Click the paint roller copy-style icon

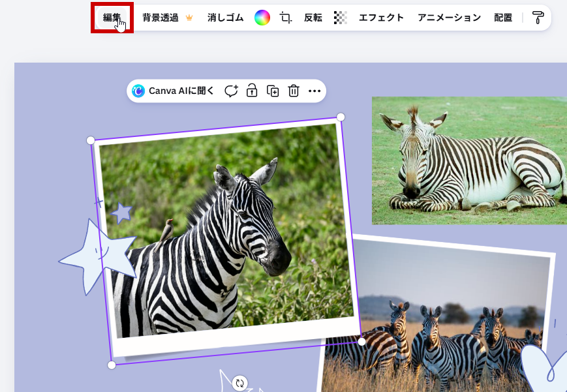pos(538,18)
